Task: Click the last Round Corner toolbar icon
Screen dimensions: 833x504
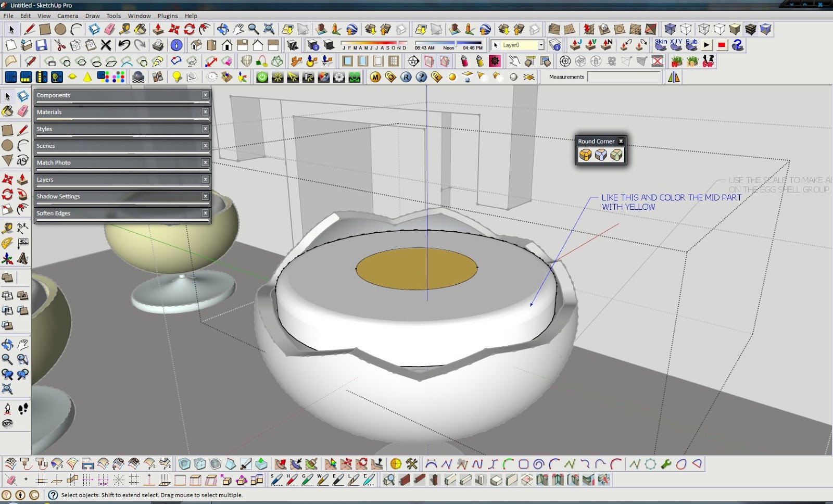Action: 616,155
